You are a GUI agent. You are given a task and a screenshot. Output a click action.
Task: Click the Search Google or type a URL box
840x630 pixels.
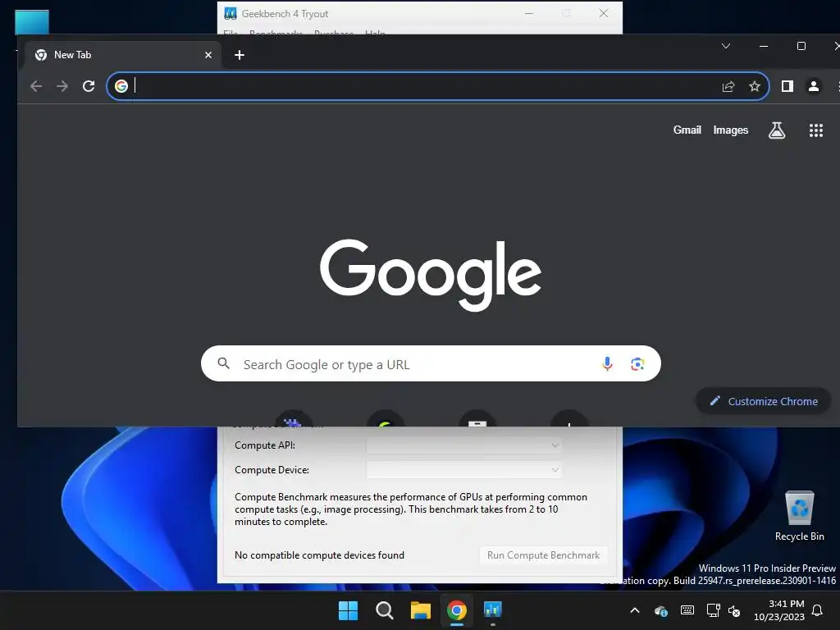click(x=431, y=363)
